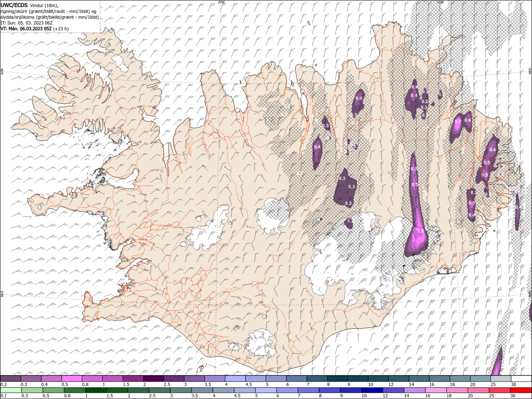Click the 0.2 snowfall value on the map

(424, 101)
